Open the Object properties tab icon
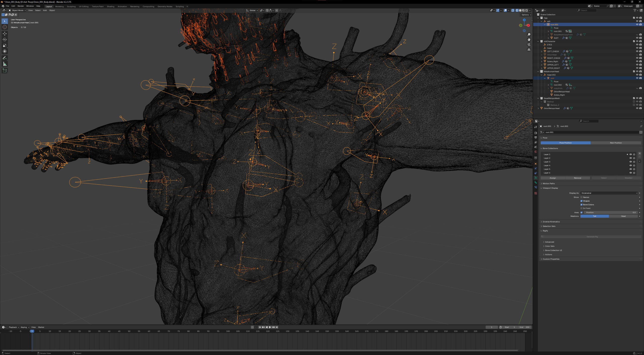The height and width of the screenshot is (355, 644). click(x=536, y=164)
